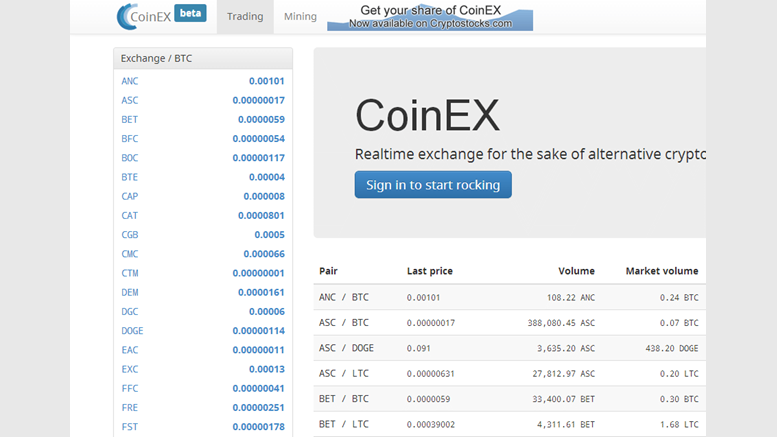The width and height of the screenshot is (777, 437).
Task: Switch to the Mining tab
Action: (300, 17)
